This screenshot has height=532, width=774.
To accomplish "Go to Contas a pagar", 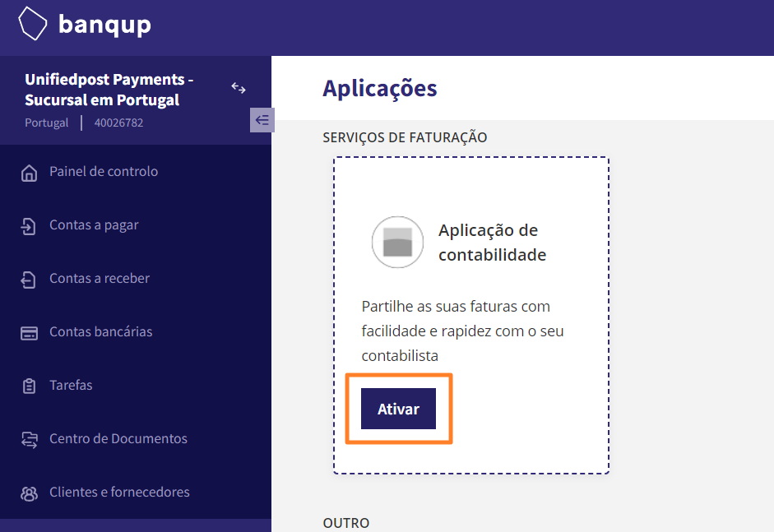I will pos(94,225).
